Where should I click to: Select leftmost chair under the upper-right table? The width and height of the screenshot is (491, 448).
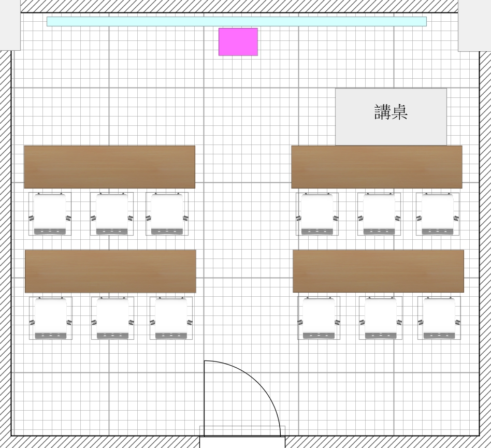(317, 214)
